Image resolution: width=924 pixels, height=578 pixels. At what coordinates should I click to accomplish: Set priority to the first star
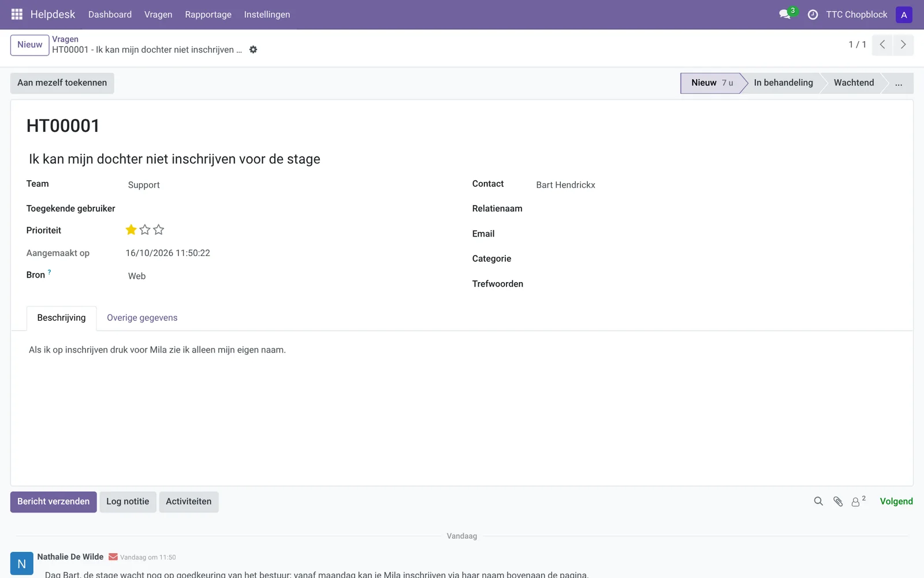point(131,230)
